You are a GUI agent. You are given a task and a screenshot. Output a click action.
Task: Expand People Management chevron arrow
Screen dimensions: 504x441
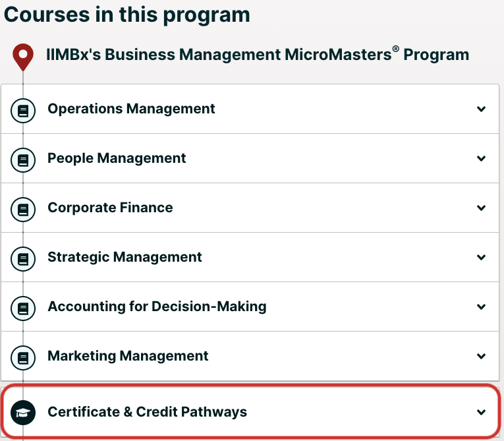tap(481, 158)
